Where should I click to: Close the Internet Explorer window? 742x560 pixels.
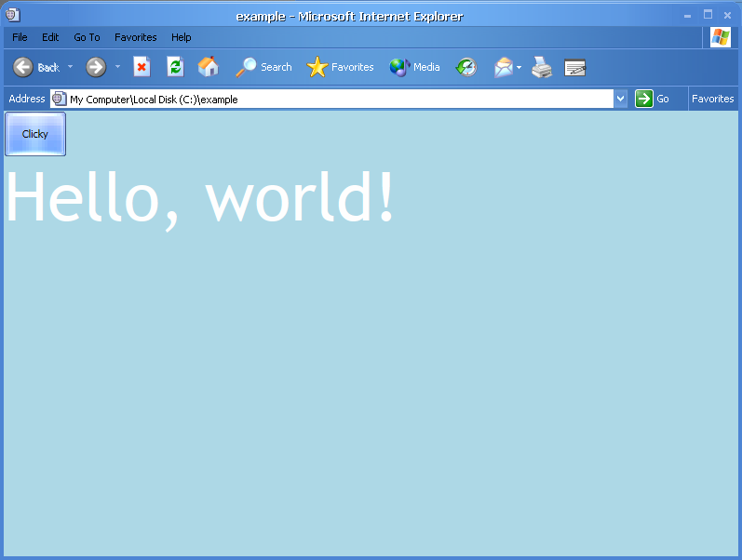[727, 15]
